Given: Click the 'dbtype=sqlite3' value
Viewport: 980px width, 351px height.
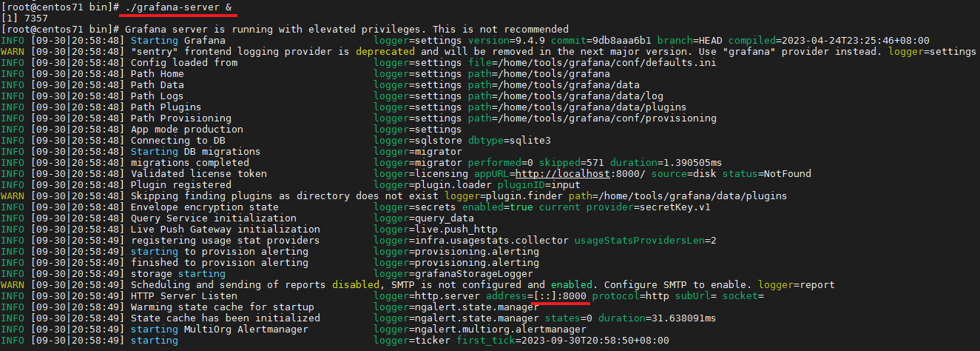Looking at the screenshot, I should 510,141.
